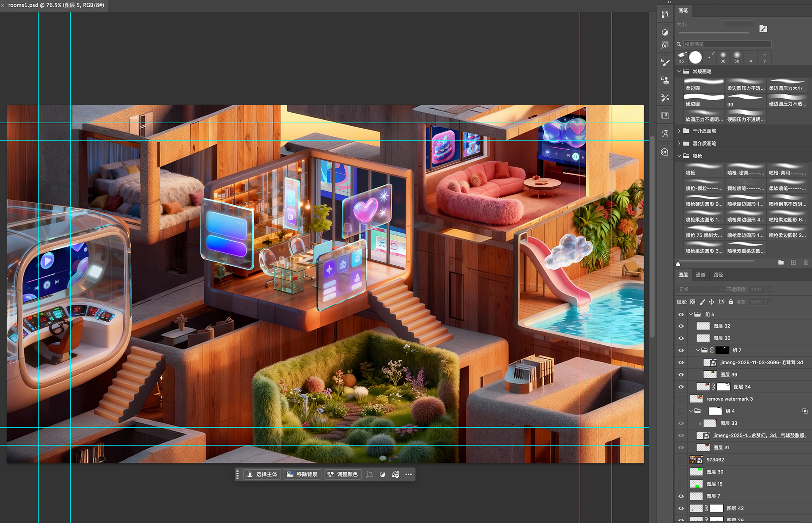
Task: Click the lock all padlock icon
Action: (x=731, y=302)
